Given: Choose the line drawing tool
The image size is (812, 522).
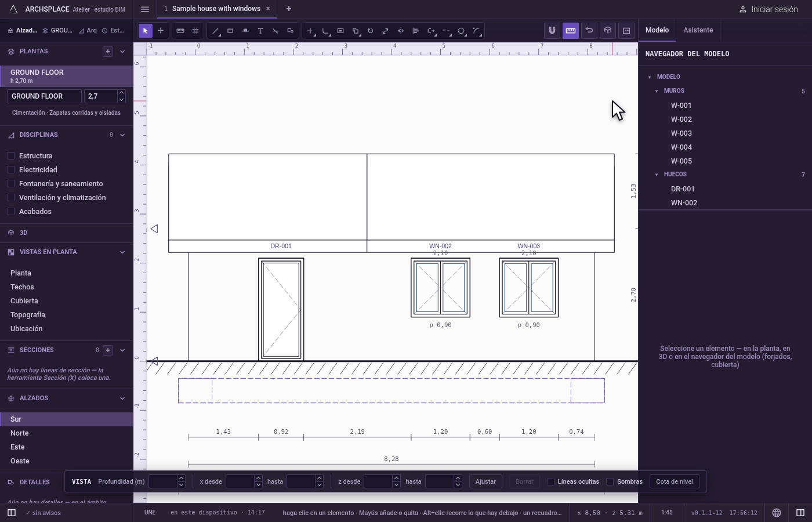Looking at the screenshot, I should [x=215, y=31].
